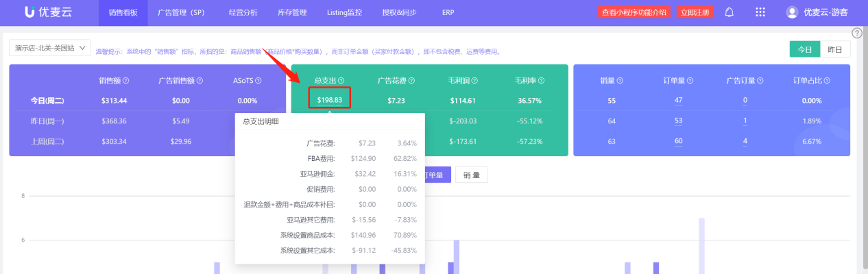Image resolution: width=868 pixels, height=274 pixels.
Task: Click the 广告花费 3.64% value in popup
Action: pyautogui.click(x=407, y=143)
